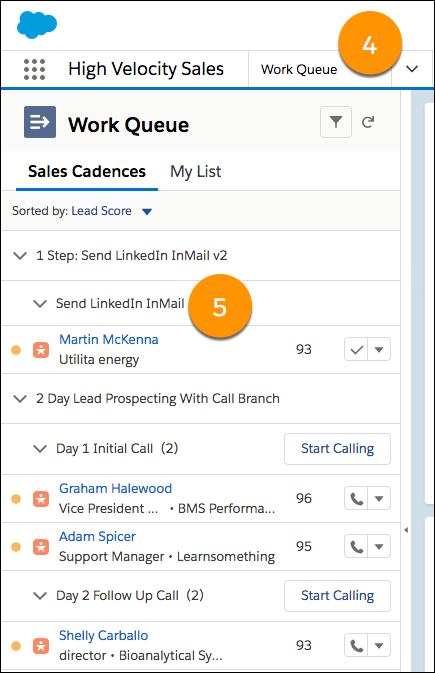The image size is (435, 673).
Task: Open the Work Queue filter icon
Action: click(x=336, y=122)
